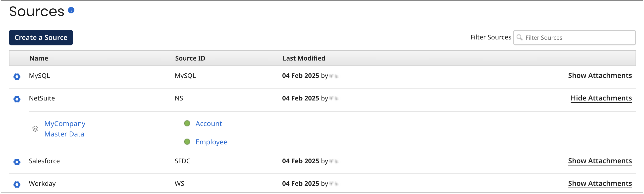Click the green indicator next to Account
Screen dimensions: 644x194
pos(187,123)
